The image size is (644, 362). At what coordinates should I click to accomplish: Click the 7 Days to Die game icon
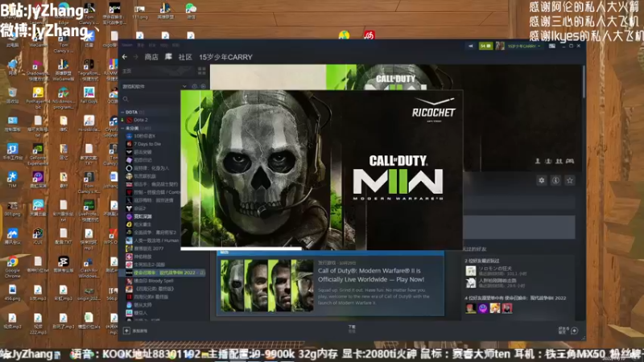[x=129, y=144]
